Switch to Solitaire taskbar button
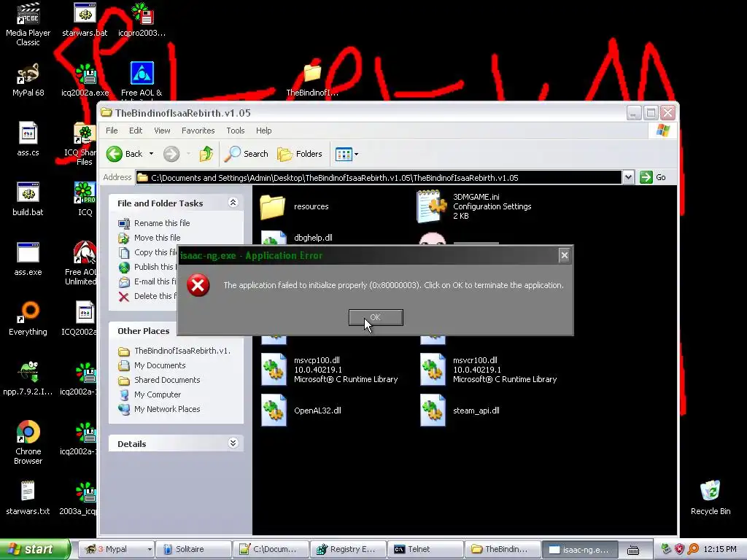Screen dimensions: 747x560 [193, 549]
